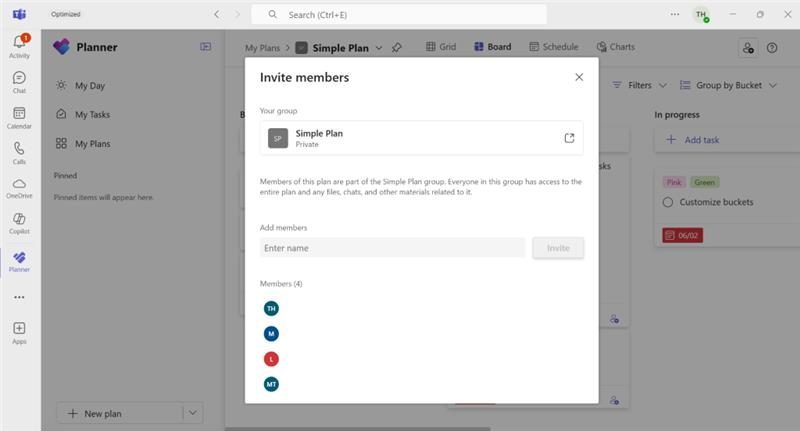Image resolution: width=800 pixels, height=431 pixels.
Task: Pin the Simple Plan
Action: tap(396, 47)
